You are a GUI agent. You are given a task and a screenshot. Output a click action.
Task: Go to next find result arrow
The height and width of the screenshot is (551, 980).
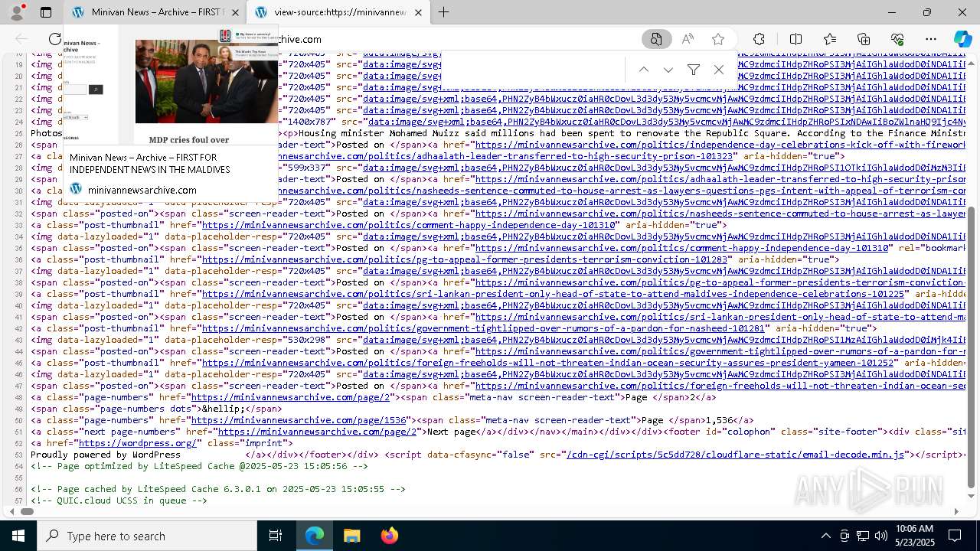click(668, 70)
